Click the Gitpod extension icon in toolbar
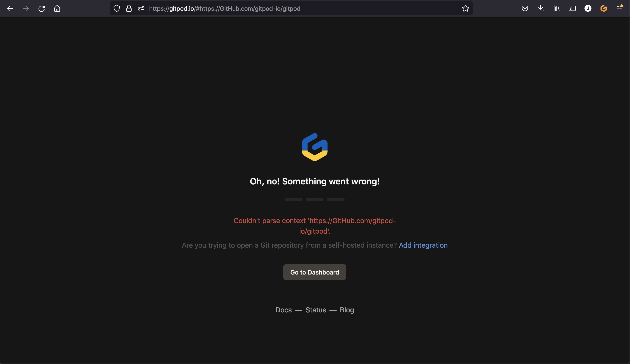This screenshot has height=364, width=630. coord(604,9)
